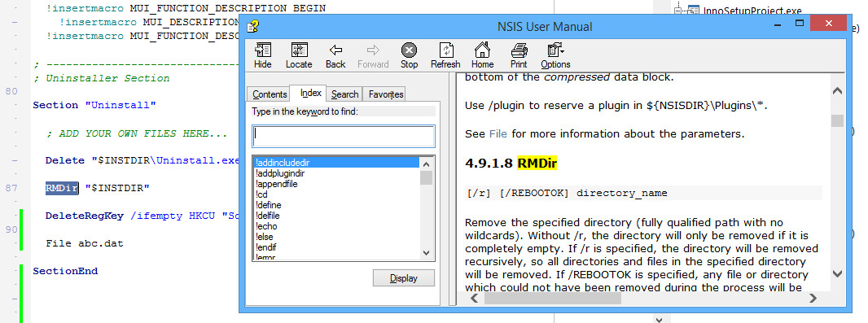Click the 4.9.1.8 RMDir heading
The image size is (868, 323).
[511, 164]
